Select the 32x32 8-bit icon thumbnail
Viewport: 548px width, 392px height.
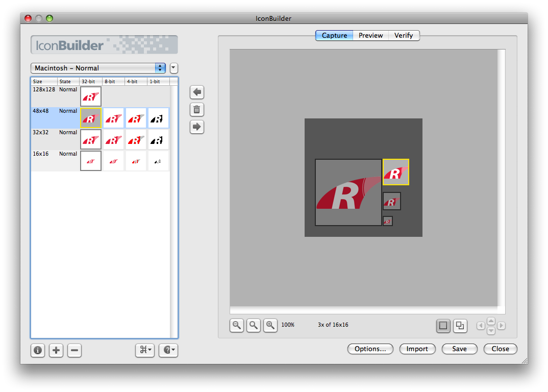coord(113,139)
